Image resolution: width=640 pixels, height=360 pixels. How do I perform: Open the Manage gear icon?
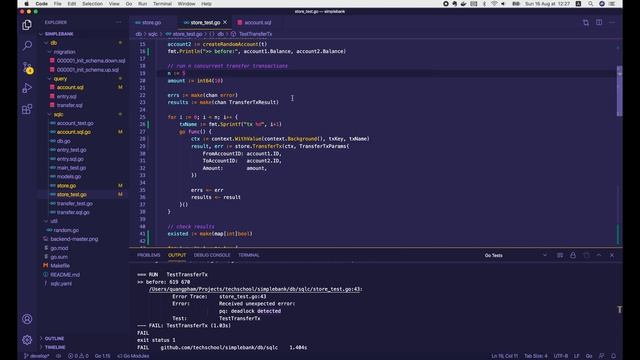click(x=27, y=340)
